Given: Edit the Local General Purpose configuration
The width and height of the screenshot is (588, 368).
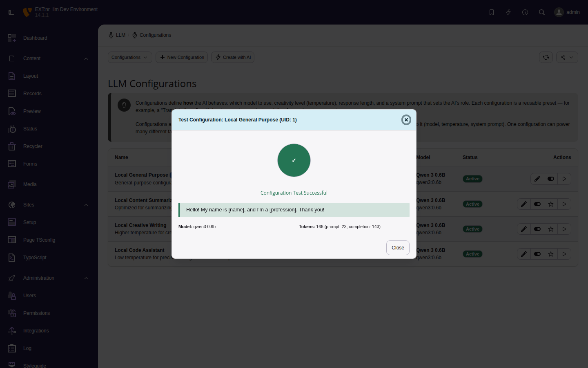Looking at the screenshot, I should [x=537, y=179].
